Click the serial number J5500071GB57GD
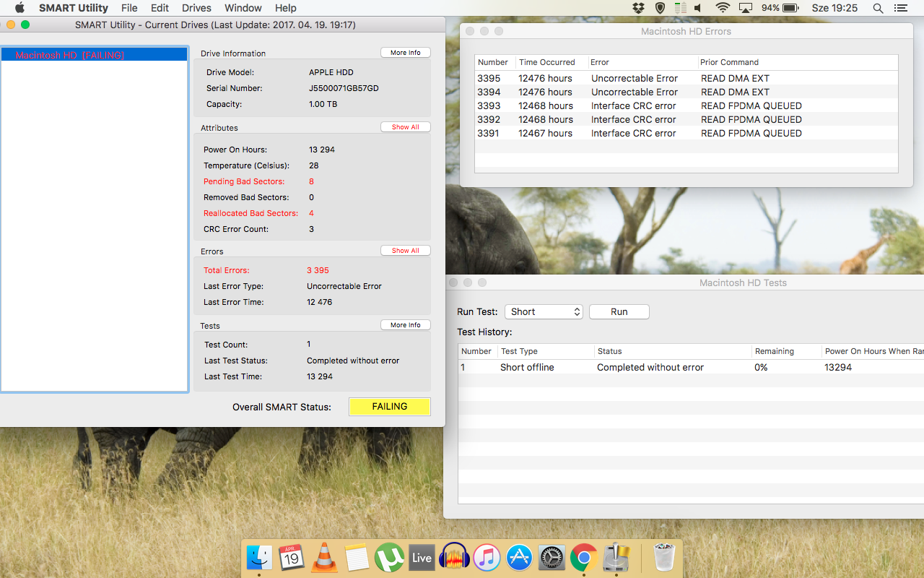Image resolution: width=924 pixels, height=578 pixels. click(344, 88)
